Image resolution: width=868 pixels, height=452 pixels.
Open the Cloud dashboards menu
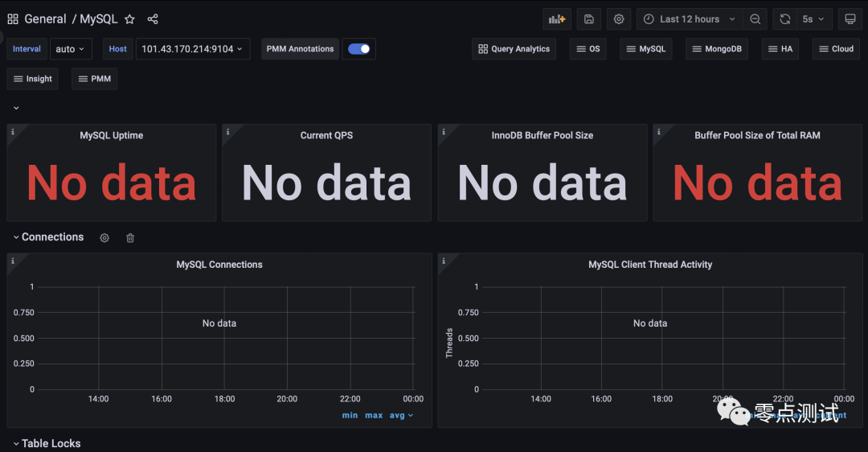[836, 49]
